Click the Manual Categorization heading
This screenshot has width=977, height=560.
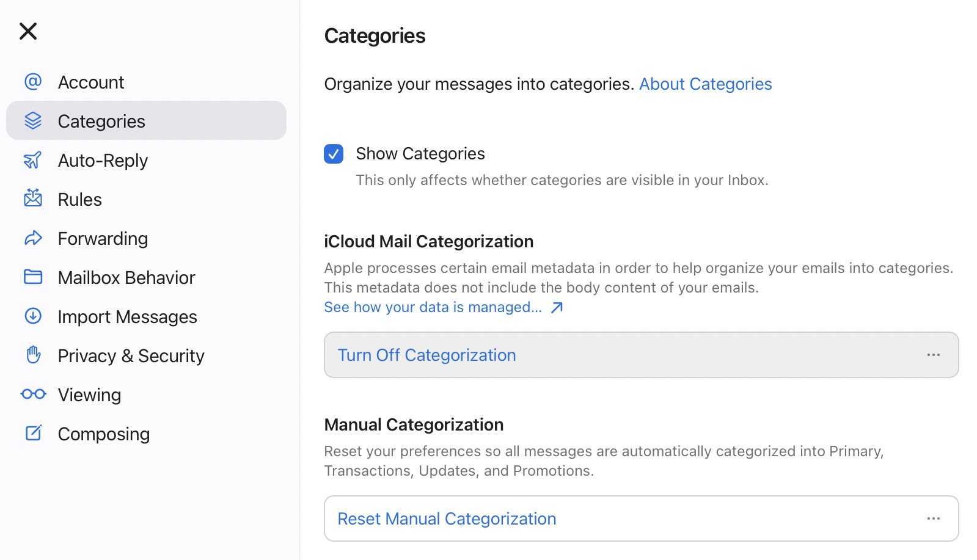pyautogui.click(x=414, y=424)
